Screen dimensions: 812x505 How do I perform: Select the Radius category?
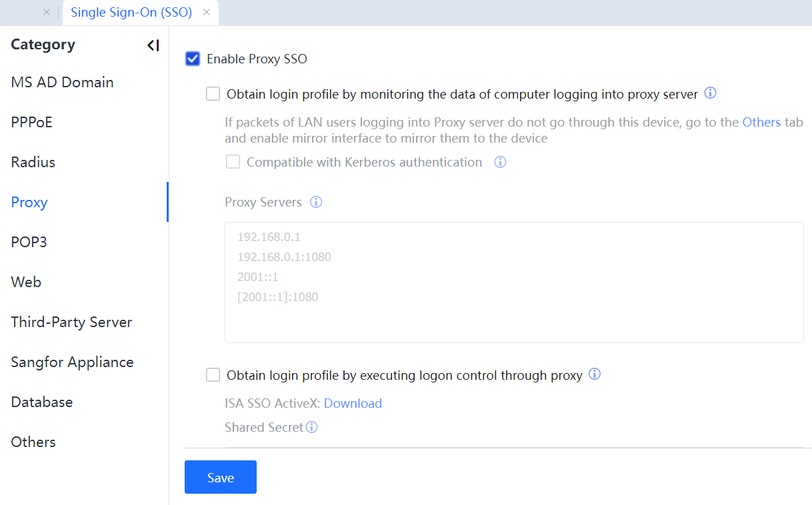33,162
